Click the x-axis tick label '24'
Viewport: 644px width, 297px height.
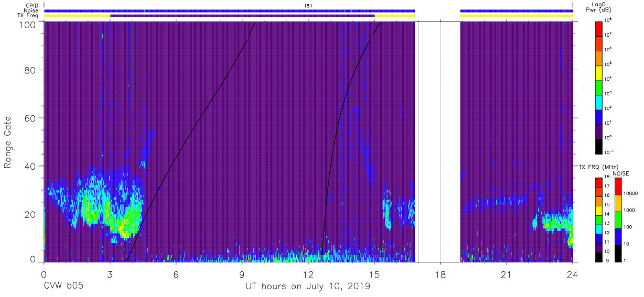pos(573,274)
